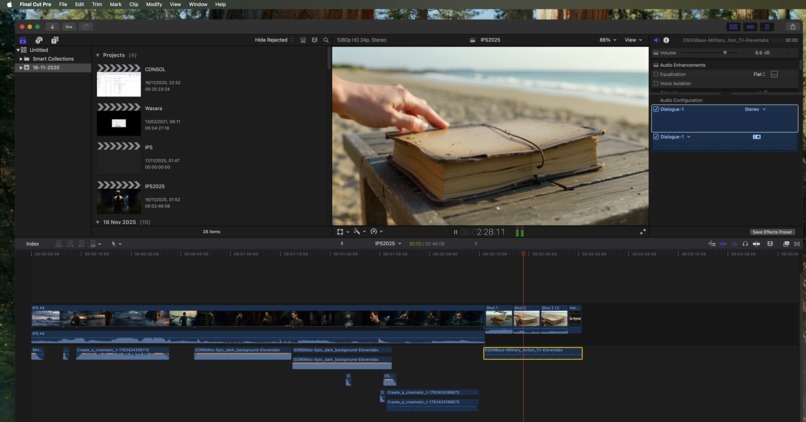Uncheck the first Dialogue-1 audio component
The image size is (806, 422).
coord(656,110)
